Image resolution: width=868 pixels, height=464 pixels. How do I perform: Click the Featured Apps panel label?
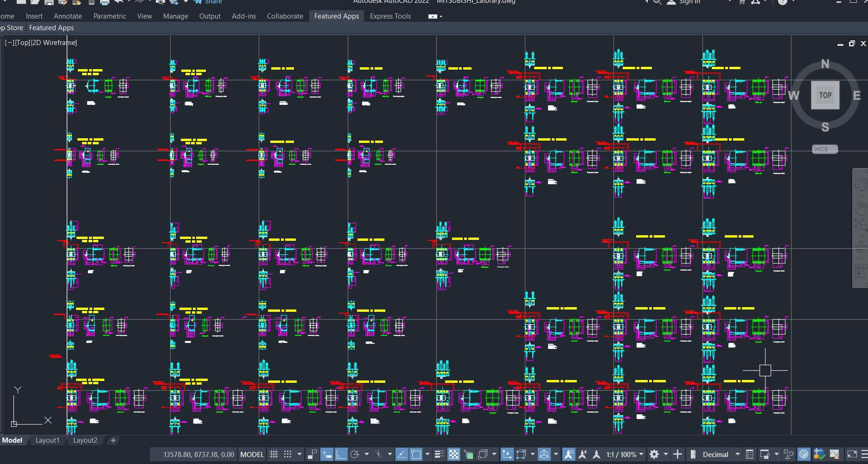click(x=51, y=28)
